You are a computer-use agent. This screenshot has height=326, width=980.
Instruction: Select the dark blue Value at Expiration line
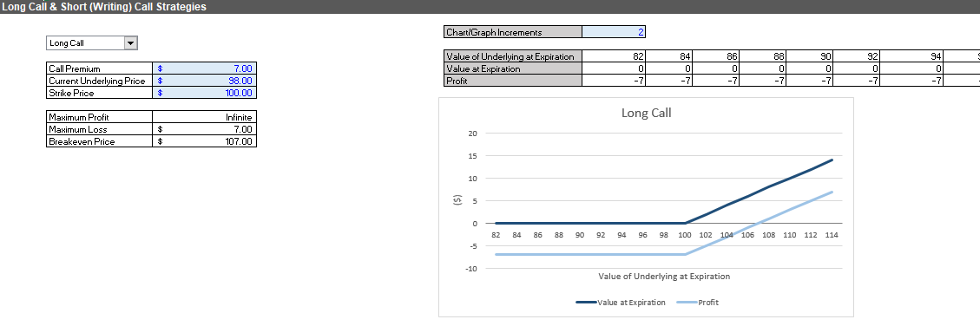pyautogui.click(x=759, y=192)
